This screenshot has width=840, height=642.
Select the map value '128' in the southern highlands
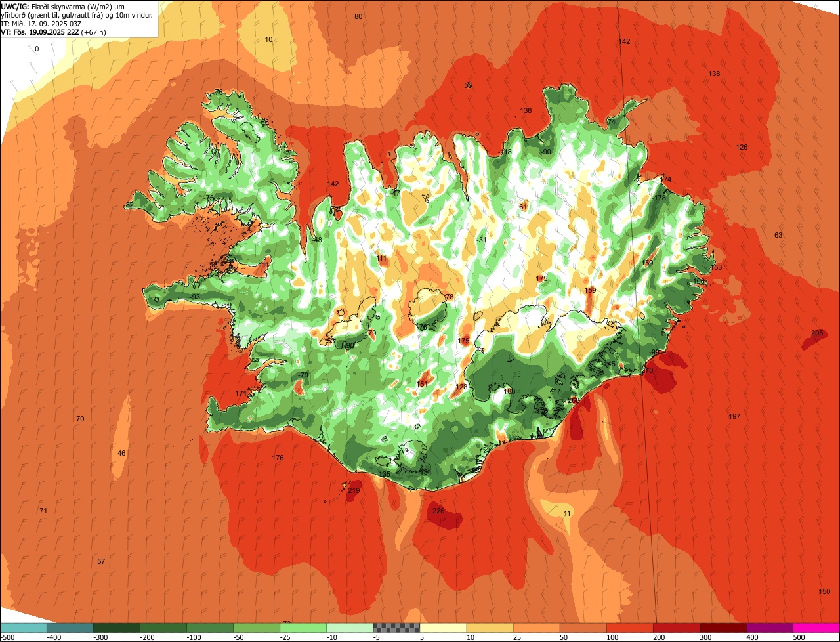pyautogui.click(x=462, y=387)
